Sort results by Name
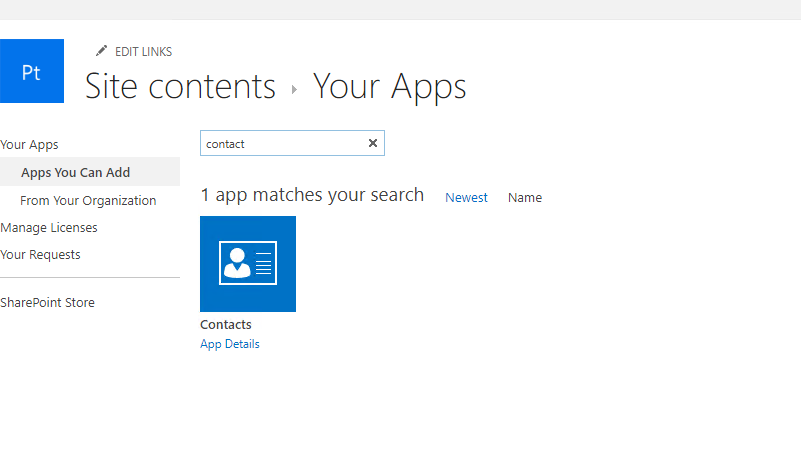The width and height of the screenshot is (801, 466). point(525,198)
